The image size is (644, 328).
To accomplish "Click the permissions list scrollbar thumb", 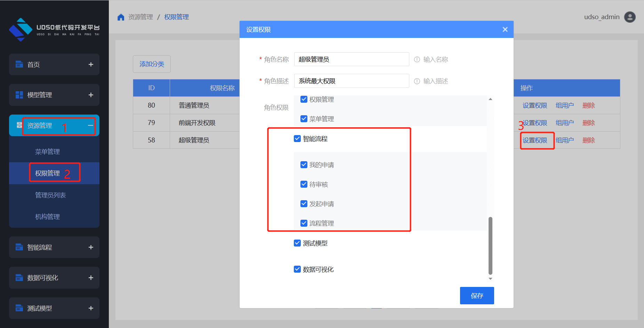I will pyautogui.click(x=490, y=245).
